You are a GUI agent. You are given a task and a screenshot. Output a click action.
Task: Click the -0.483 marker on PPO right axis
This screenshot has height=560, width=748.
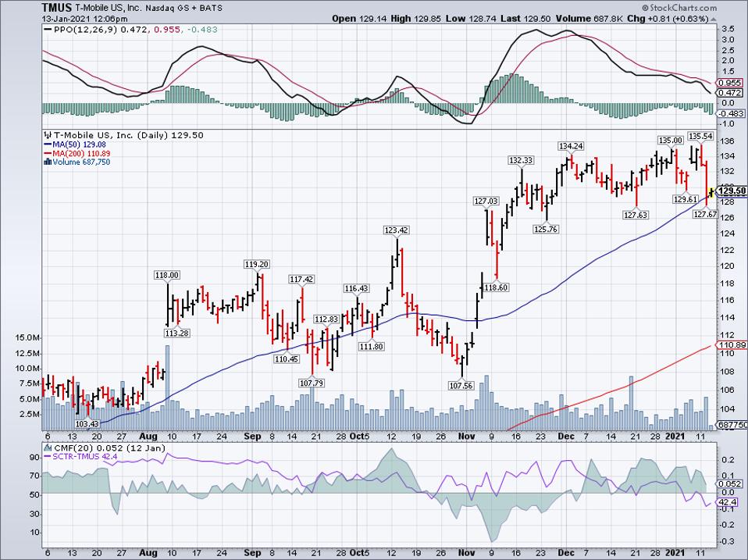[x=730, y=113]
